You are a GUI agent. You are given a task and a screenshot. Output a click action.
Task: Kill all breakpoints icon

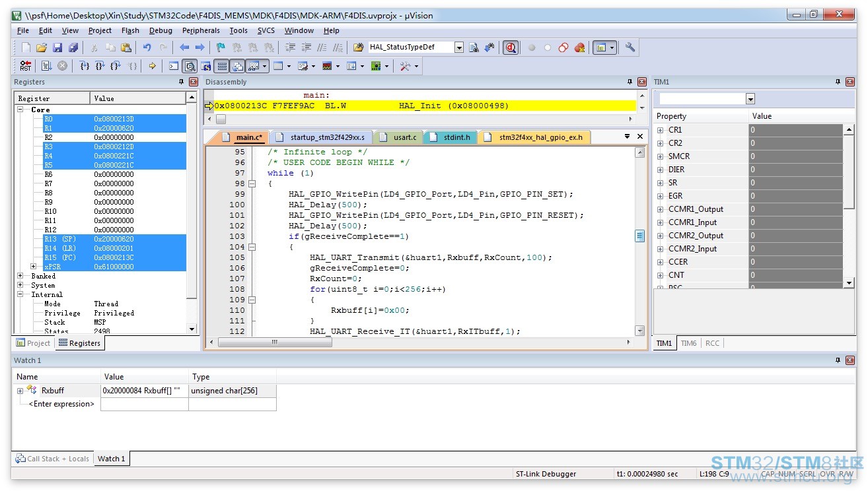(x=579, y=48)
